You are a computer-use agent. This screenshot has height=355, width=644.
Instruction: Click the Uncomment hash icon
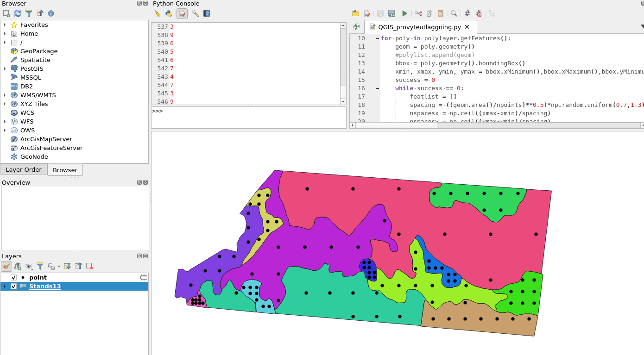point(479,13)
